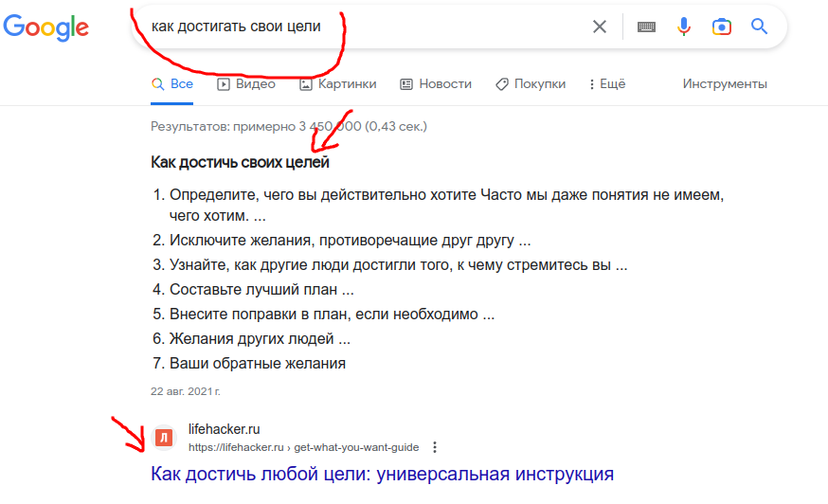Clear the search query with X icon
828x504 pixels.
pyautogui.click(x=600, y=27)
